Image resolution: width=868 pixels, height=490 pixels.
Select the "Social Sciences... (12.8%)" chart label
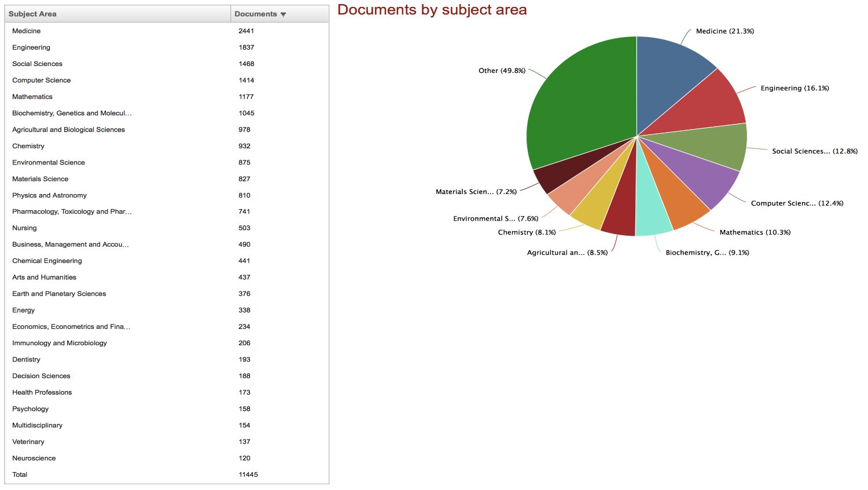coord(815,151)
